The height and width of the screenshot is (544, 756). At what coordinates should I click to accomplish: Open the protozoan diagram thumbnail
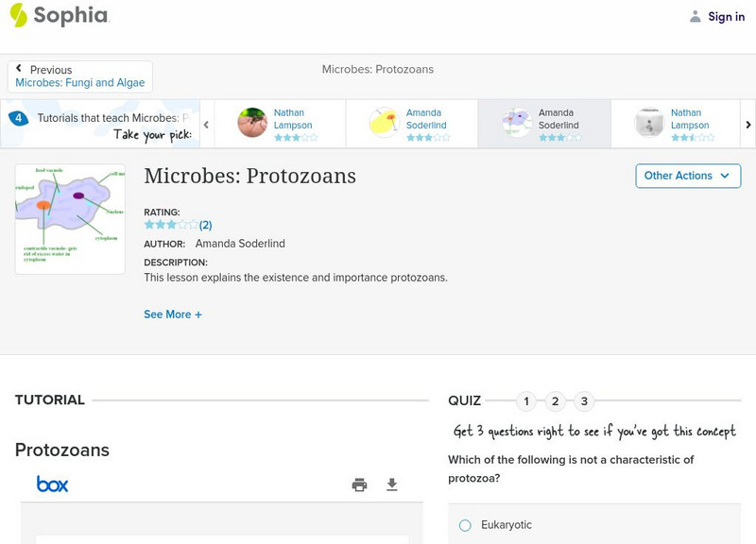click(70, 219)
